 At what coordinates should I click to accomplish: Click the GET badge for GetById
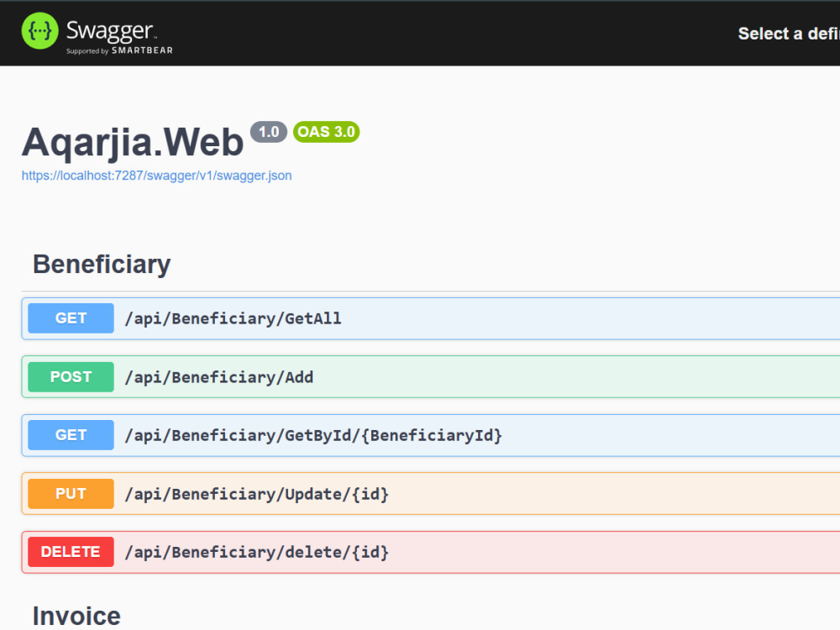pos(71,435)
